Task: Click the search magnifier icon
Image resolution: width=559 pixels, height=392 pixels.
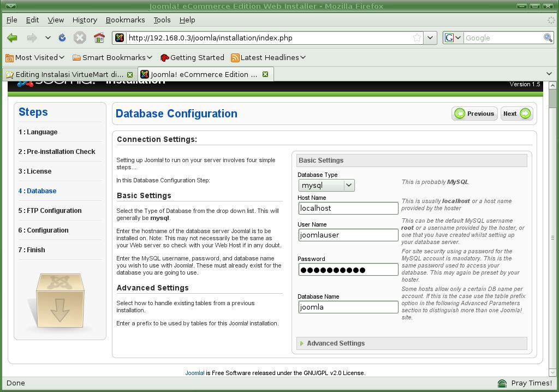Action: [x=548, y=38]
